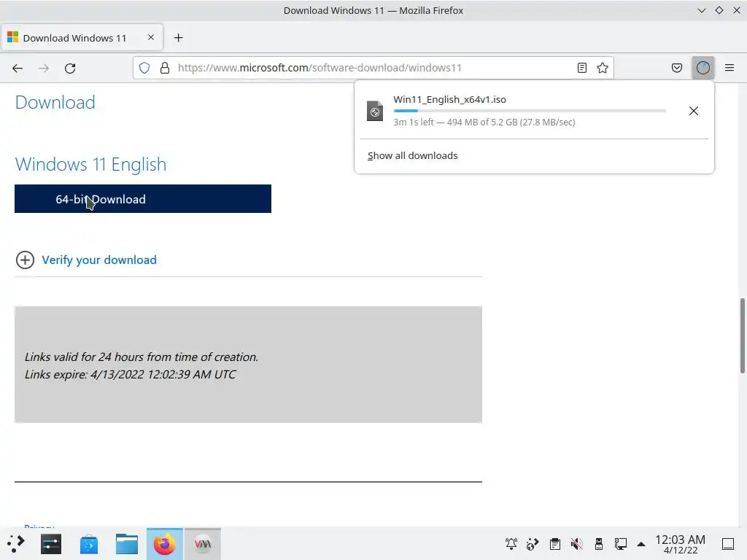
Task: Toggle reader view icon
Action: click(x=581, y=68)
